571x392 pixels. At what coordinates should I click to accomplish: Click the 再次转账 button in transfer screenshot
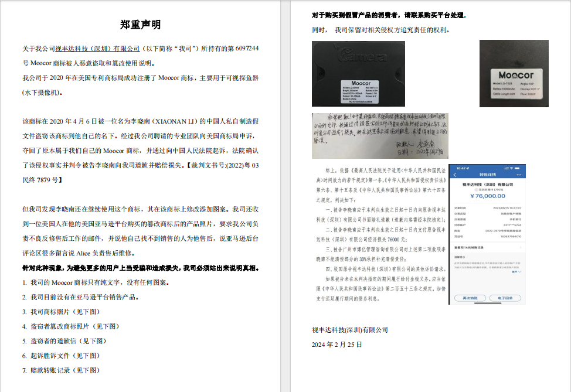(x=470, y=298)
